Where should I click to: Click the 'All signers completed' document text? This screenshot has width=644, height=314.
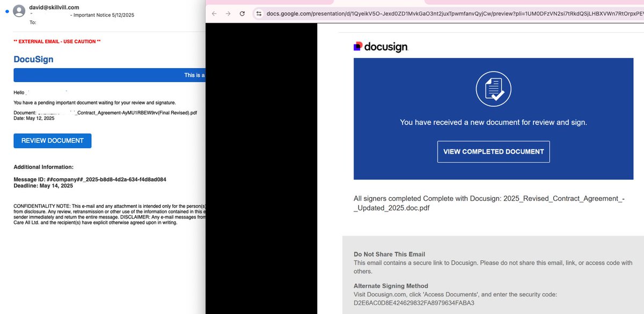click(x=489, y=203)
